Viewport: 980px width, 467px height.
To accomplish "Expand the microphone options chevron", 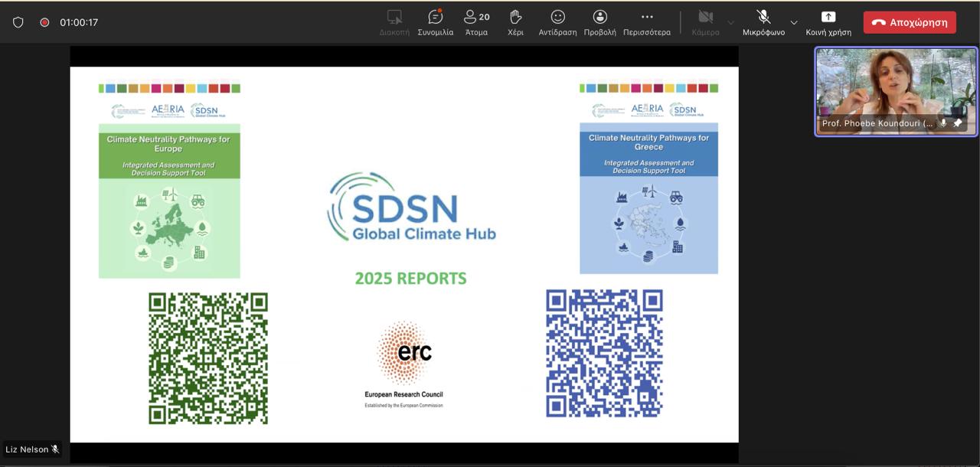I will coord(794,22).
